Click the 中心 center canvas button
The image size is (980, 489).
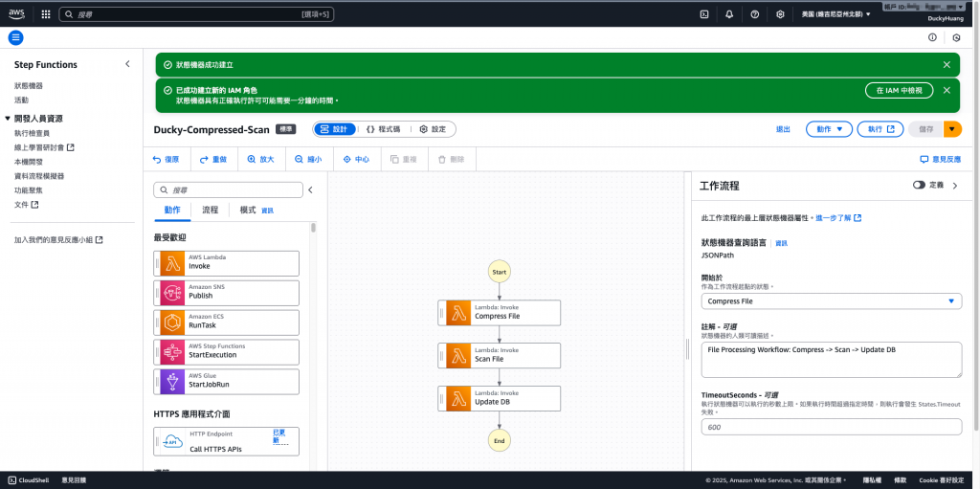356,160
